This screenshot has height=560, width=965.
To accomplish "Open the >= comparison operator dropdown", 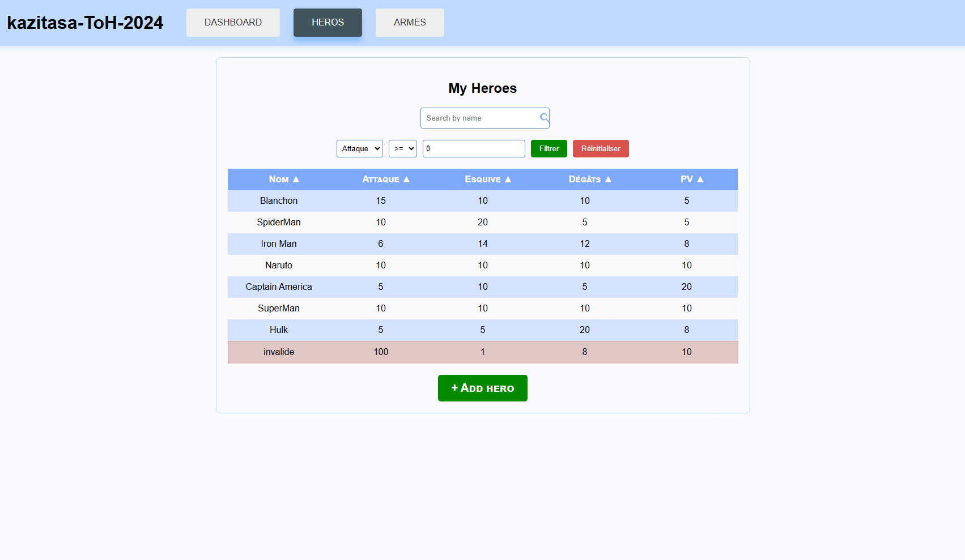I will 402,148.
